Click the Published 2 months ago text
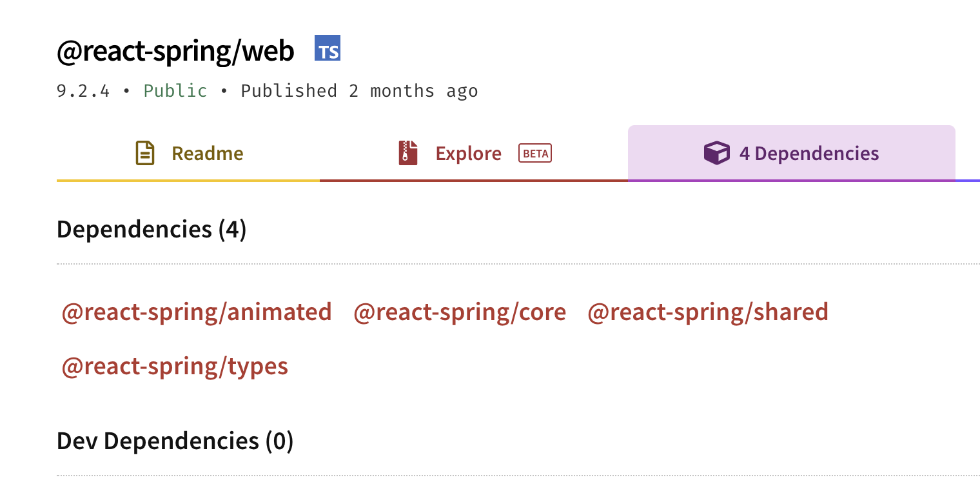 click(x=359, y=91)
